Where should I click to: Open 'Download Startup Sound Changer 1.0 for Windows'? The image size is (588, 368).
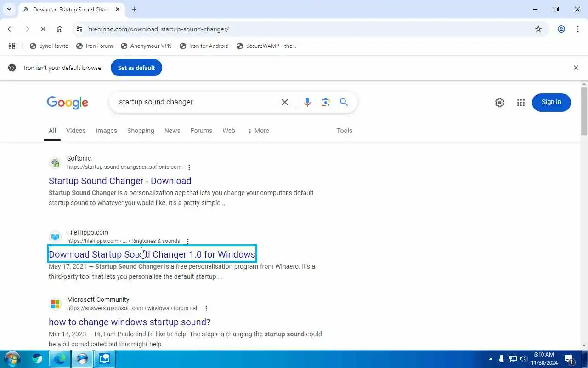coord(152,254)
